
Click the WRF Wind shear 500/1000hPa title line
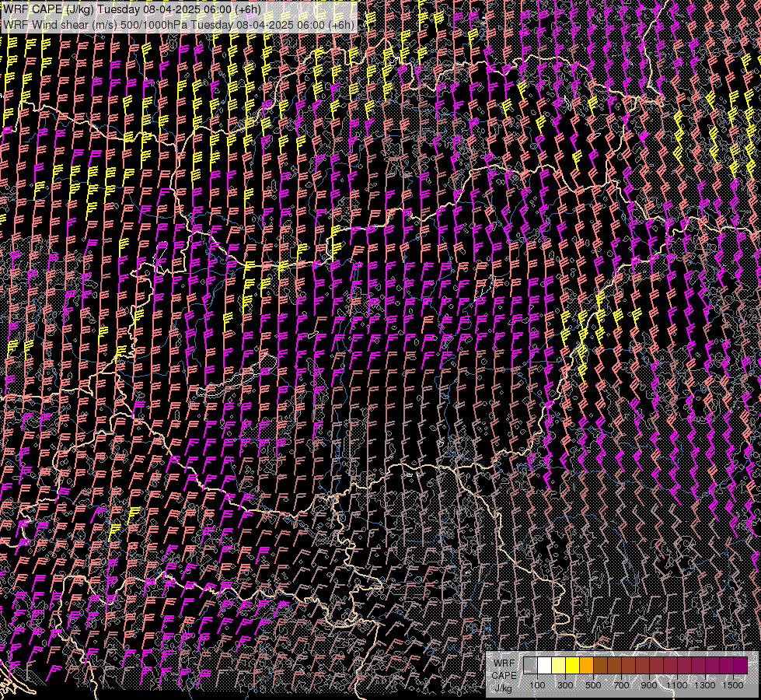click(179, 25)
